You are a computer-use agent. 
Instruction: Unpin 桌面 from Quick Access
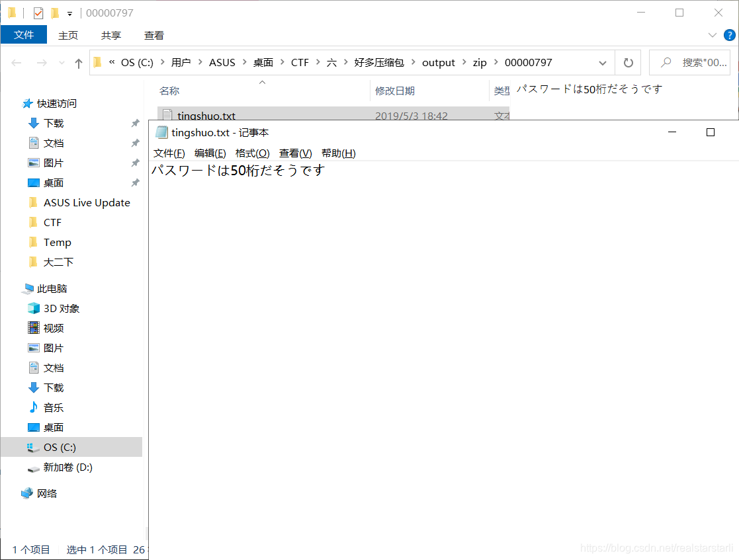(134, 182)
